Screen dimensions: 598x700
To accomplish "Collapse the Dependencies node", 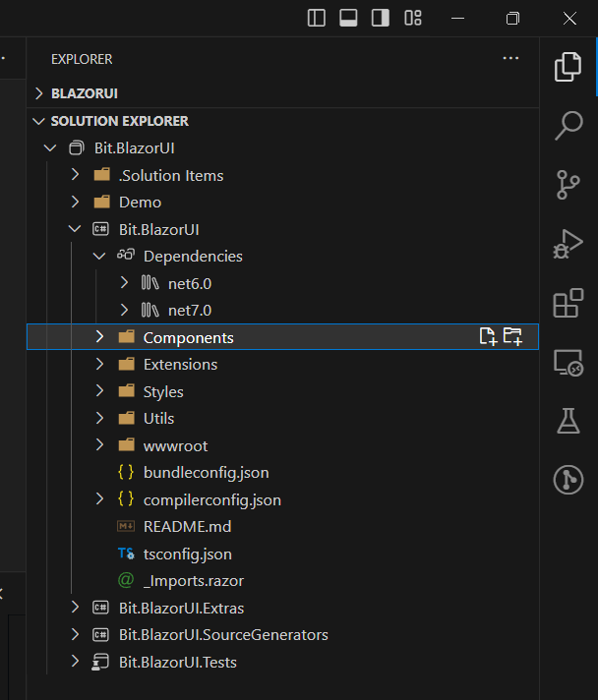I will click(x=99, y=256).
